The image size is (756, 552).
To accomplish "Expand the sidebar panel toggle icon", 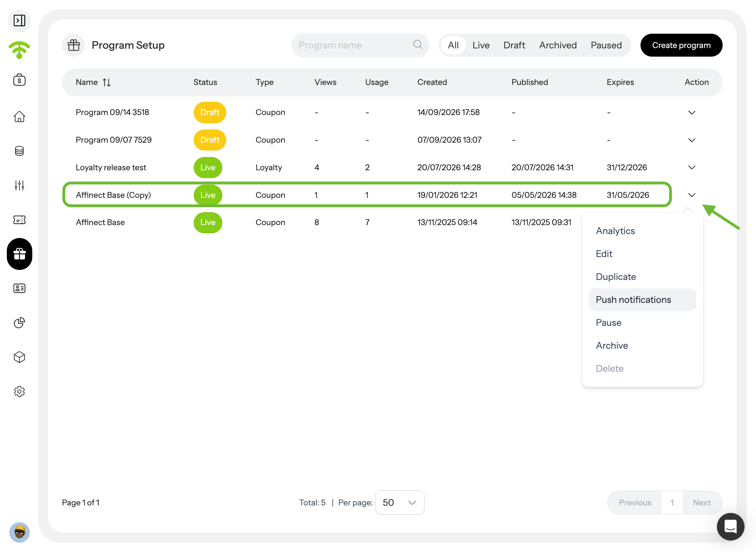I will coord(19,20).
